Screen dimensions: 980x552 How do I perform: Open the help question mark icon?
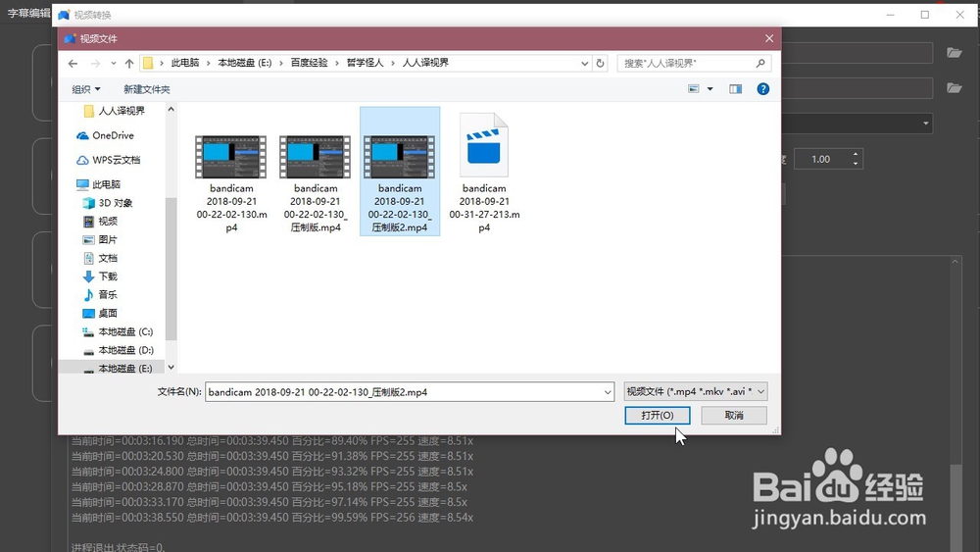[763, 89]
